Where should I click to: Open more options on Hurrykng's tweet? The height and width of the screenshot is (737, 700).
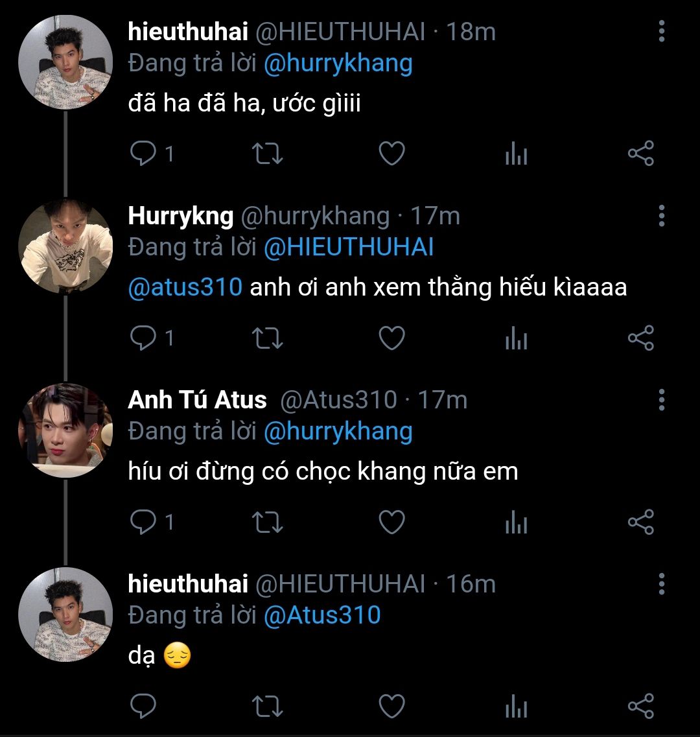tap(661, 216)
